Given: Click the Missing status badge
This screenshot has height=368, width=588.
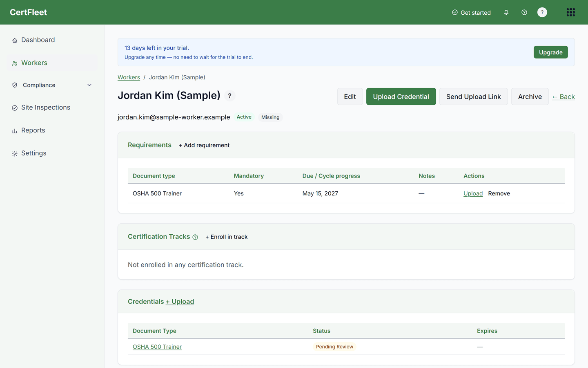Looking at the screenshot, I should [270, 117].
